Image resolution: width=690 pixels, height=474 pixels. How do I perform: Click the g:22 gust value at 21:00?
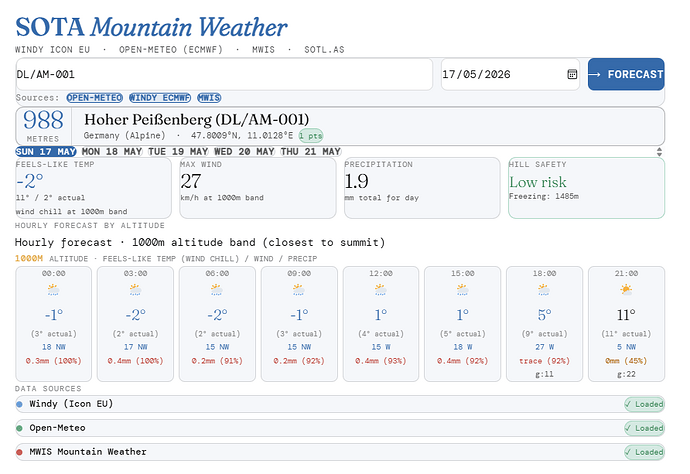coord(626,374)
